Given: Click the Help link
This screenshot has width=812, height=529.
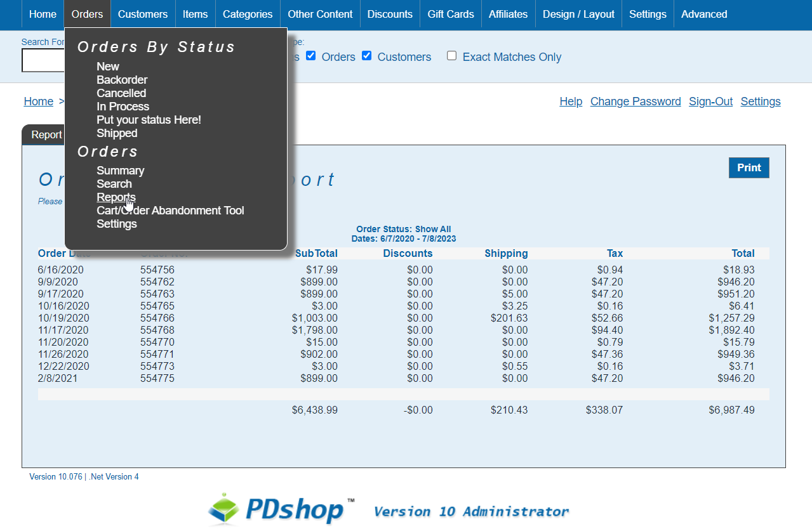Looking at the screenshot, I should tap(571, 101).
